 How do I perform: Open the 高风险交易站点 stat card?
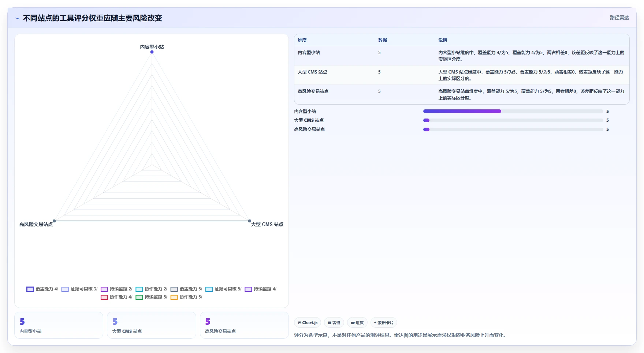click(244, 325)
